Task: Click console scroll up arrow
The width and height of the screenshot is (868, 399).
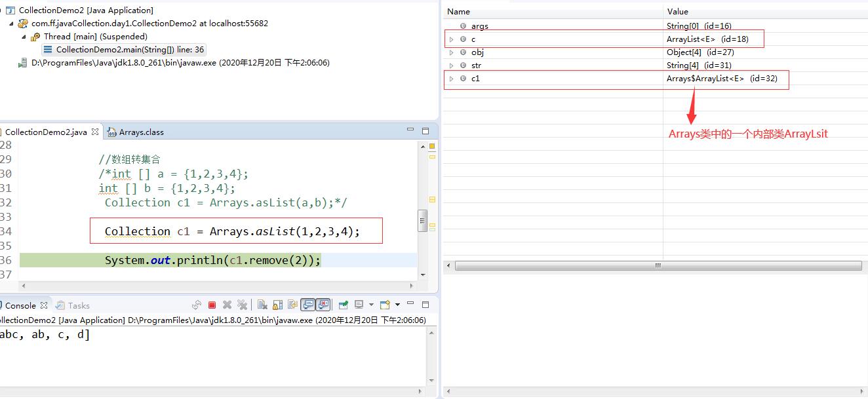Action: coord(431,333)
